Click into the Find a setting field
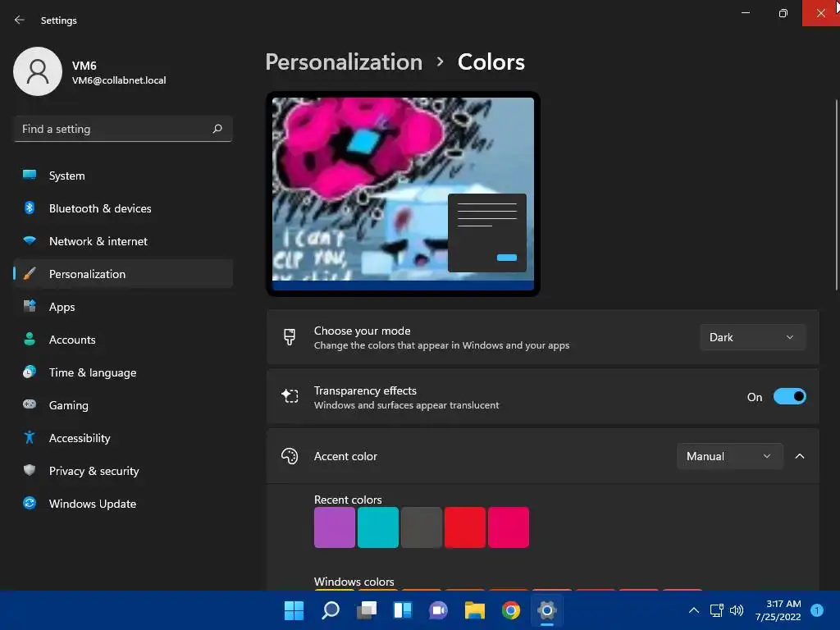The height and width of the screenshot is (630, 840). [x=123, y=129]
